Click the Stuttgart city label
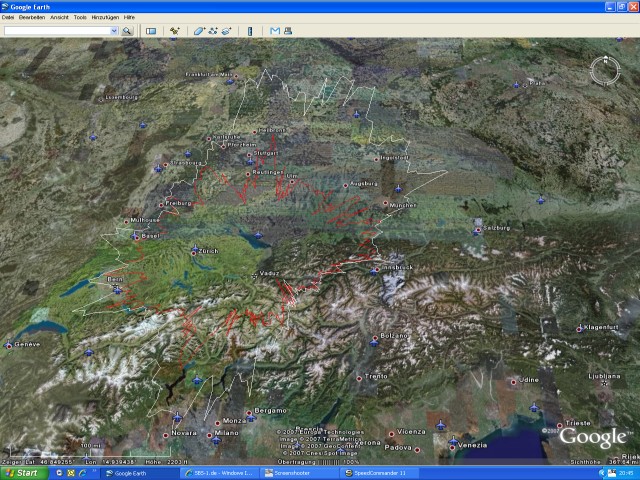 coord(266,153)
